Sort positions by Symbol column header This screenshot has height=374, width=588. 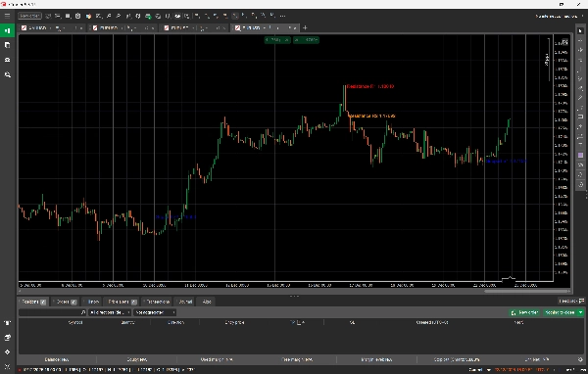pyautogui.click(x=75, y=323)
